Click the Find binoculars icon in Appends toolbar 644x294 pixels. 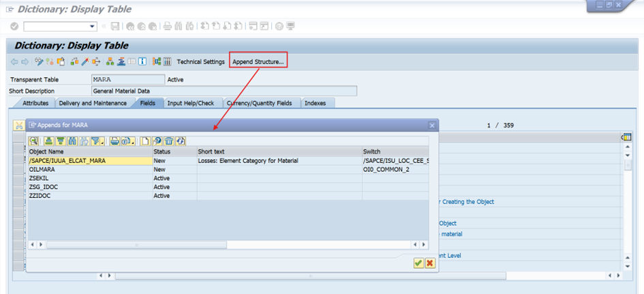tap(72, 141)
